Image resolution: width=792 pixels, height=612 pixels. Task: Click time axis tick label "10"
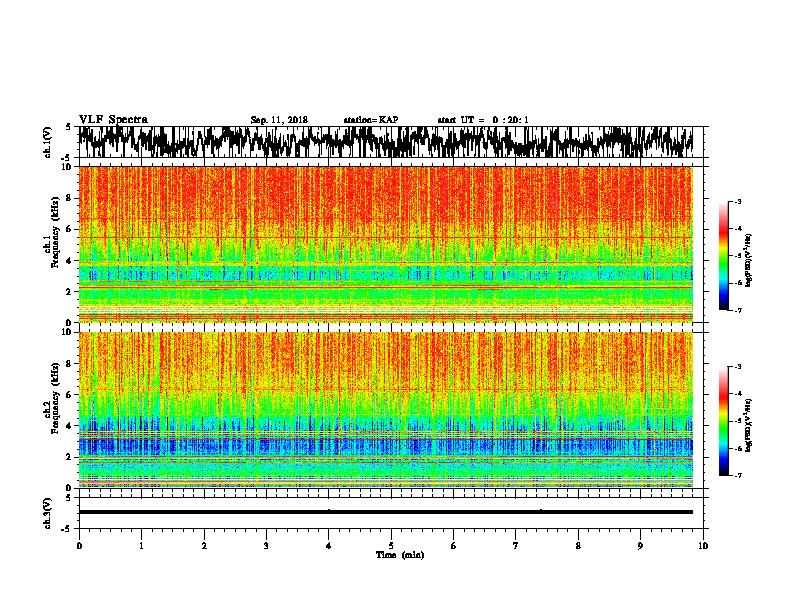[703, 546]
